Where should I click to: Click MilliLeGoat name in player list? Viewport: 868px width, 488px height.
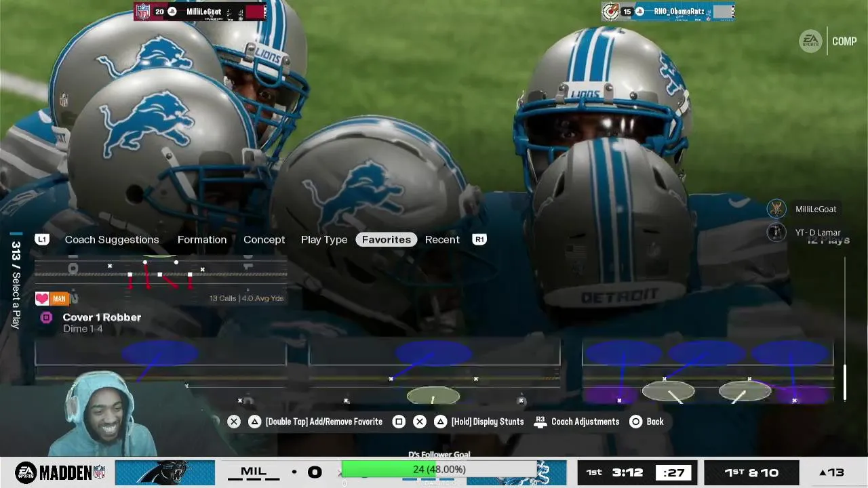[x=816, y=209]
